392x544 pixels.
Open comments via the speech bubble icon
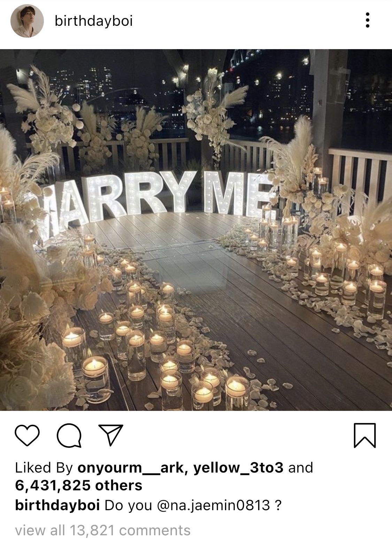coord(69,436)
